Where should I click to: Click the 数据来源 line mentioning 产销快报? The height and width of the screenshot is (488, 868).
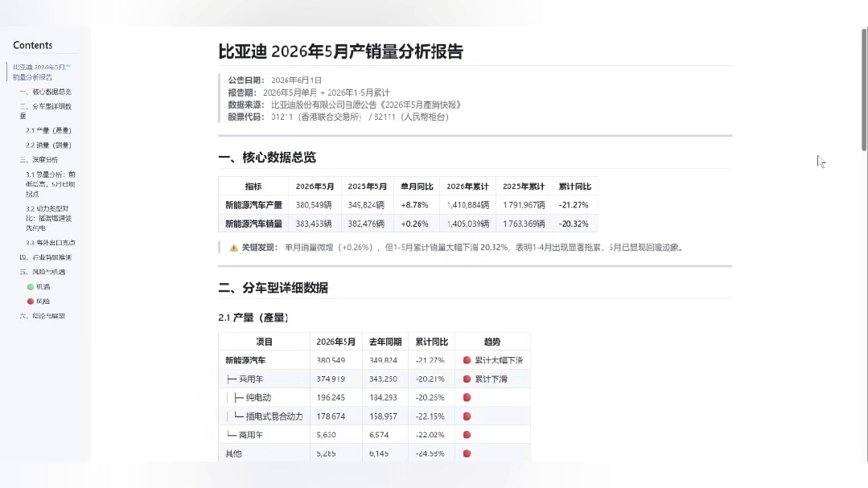pos(344,105)
